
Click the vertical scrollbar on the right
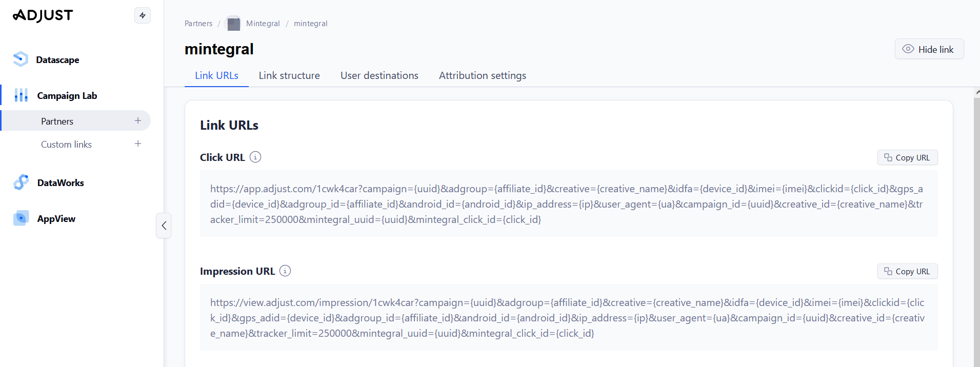click(976, 231)
